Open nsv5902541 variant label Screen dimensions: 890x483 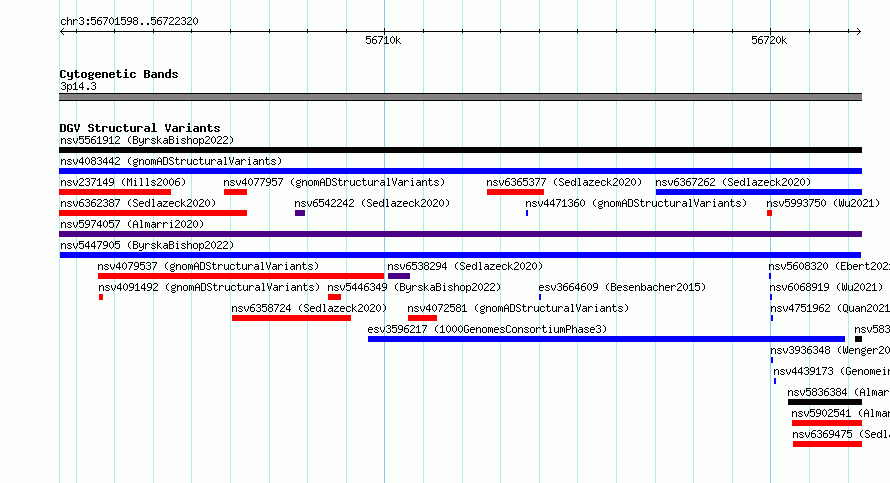pyautogui.click(x=841, y=413)
